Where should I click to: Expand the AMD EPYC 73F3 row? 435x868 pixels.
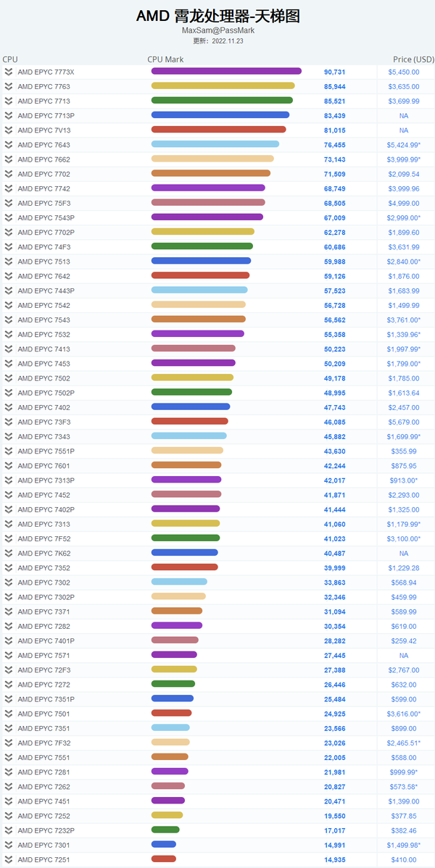click(x=8, y=422)
